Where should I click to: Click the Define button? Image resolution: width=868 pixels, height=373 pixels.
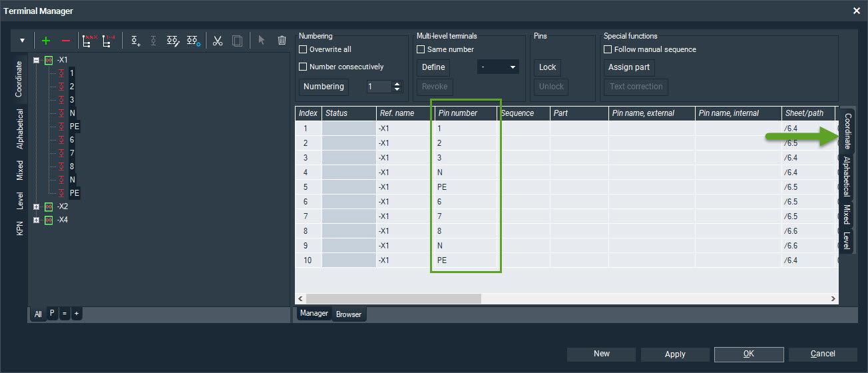(x=433, y=67)
